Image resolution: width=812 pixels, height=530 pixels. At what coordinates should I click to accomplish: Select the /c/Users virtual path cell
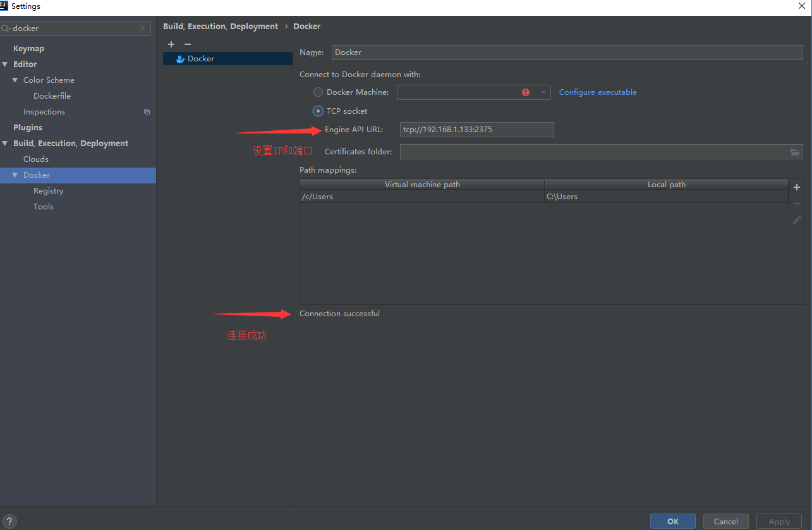point(422,197)
